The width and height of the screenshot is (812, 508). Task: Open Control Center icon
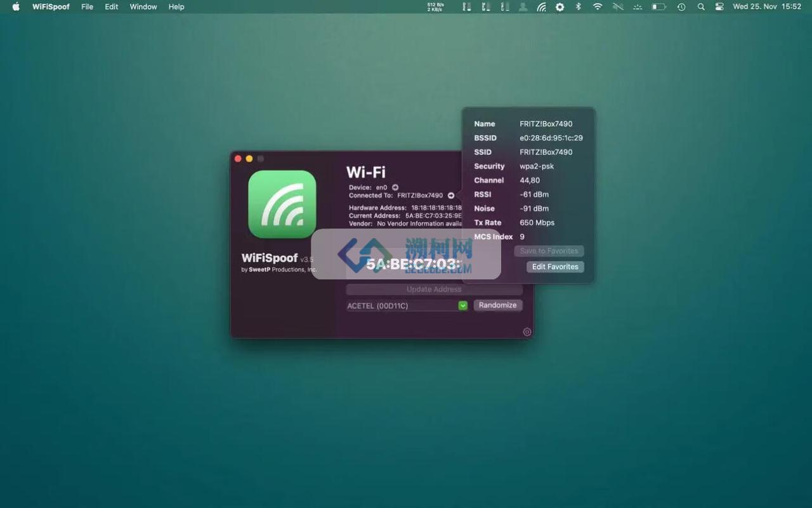point(719,6)
